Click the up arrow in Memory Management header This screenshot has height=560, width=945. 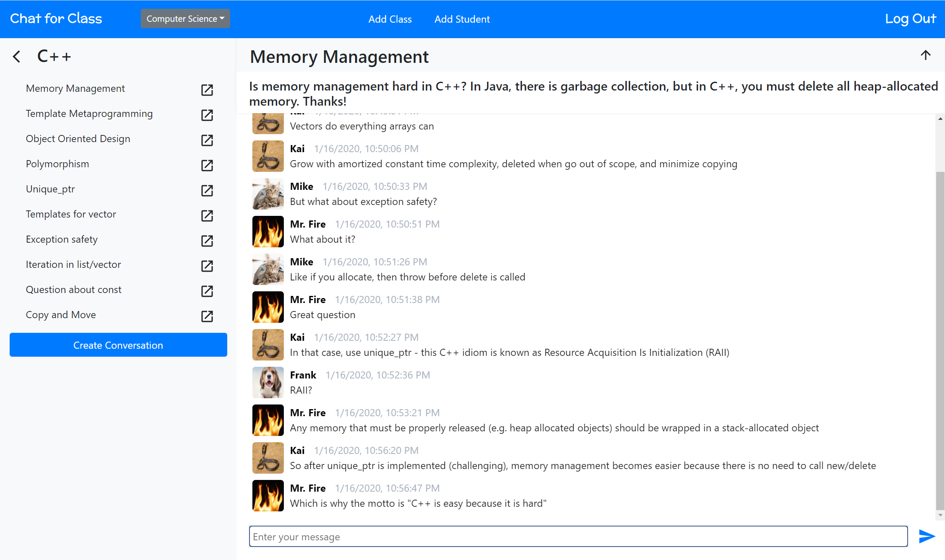925,55
